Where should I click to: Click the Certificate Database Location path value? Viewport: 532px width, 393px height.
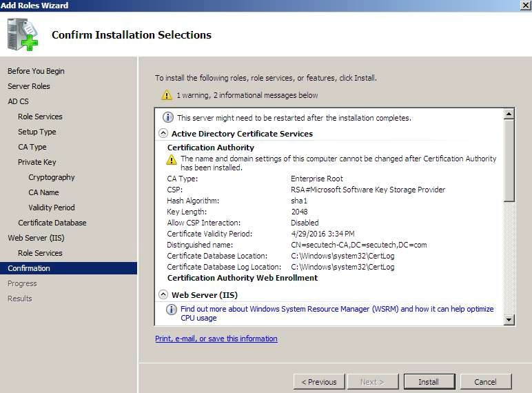click(x=342, y=256)
